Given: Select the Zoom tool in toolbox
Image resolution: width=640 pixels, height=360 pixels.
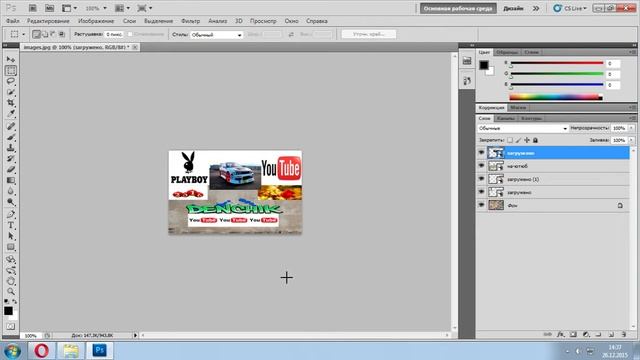Looking at the screenshot, I should [x=11, y=291].
